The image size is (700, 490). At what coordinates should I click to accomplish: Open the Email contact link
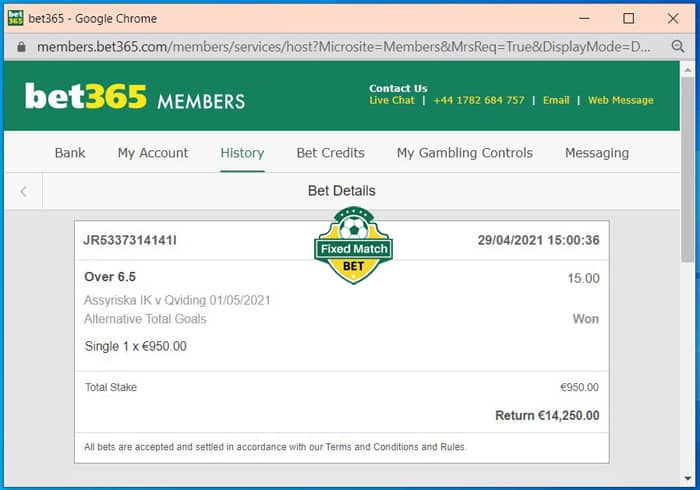click(556, 100)
